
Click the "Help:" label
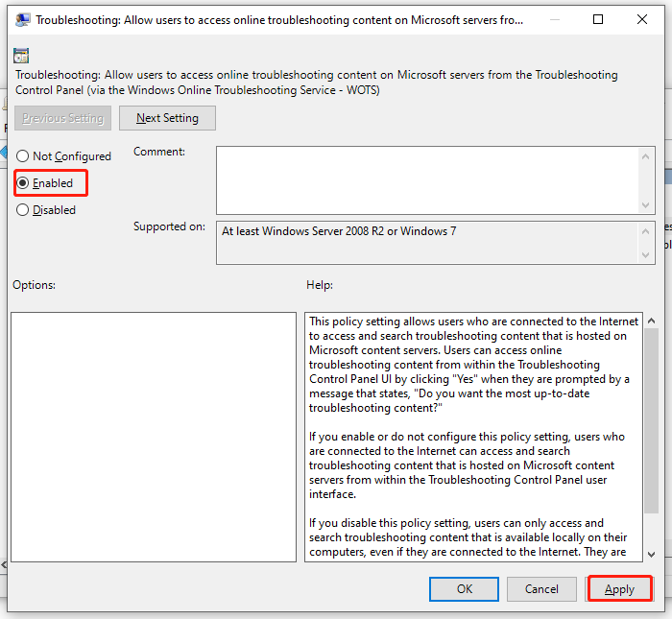pyautogui.click(x=320, y=285)
